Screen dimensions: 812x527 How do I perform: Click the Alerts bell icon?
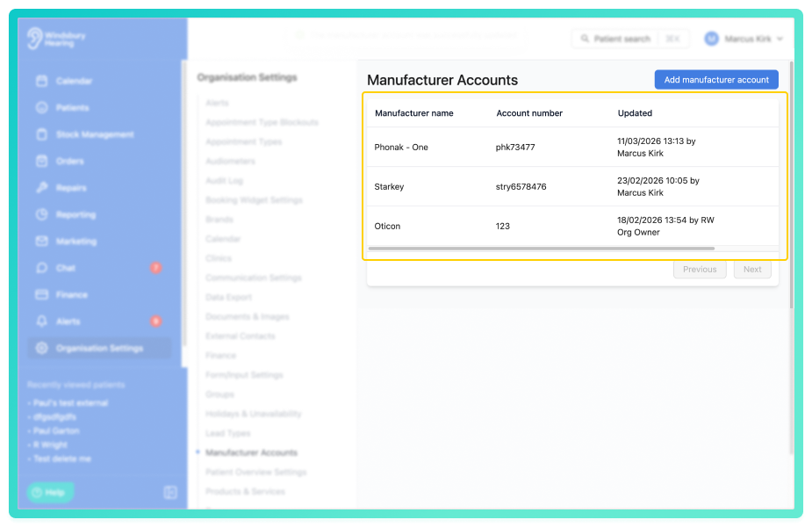[42, 321]
